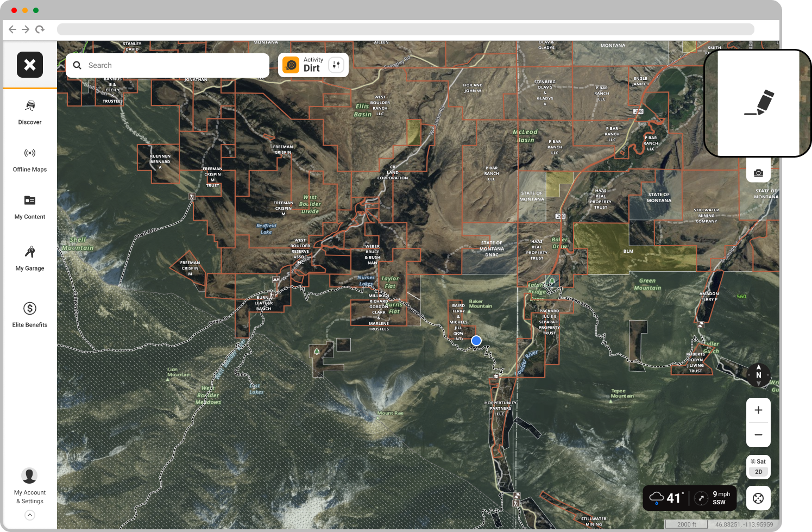Click the building icon above Hoppertunity Partners
This screenshot has height=532, width=812.
click(x=496, y=375)
